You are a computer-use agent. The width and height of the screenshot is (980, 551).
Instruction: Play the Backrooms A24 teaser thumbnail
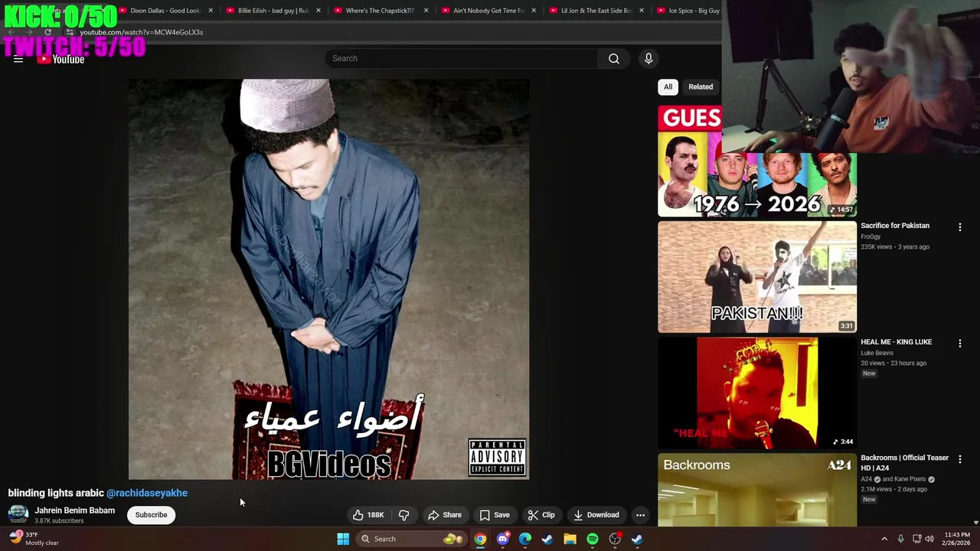pos(757,490)
